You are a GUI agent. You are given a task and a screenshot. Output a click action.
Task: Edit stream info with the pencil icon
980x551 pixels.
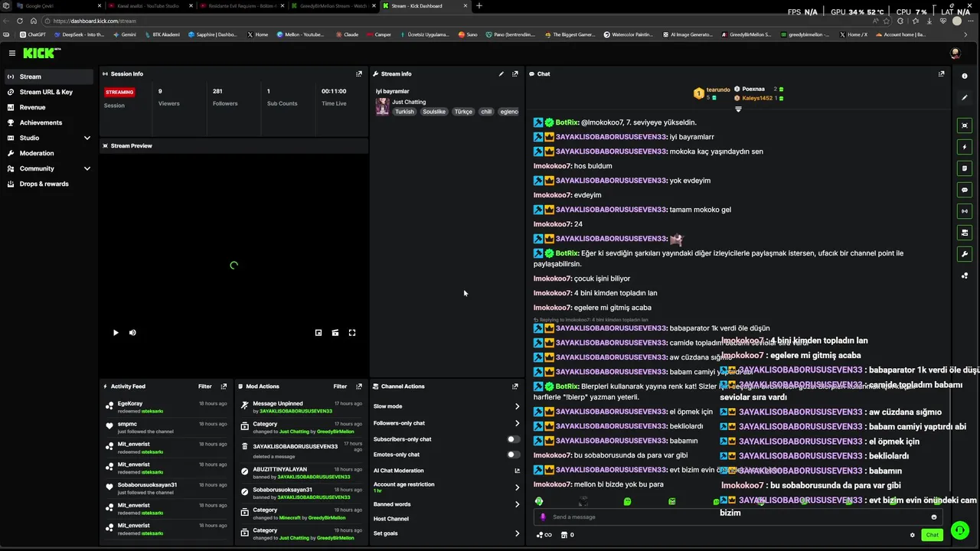[x=501, y=74]
